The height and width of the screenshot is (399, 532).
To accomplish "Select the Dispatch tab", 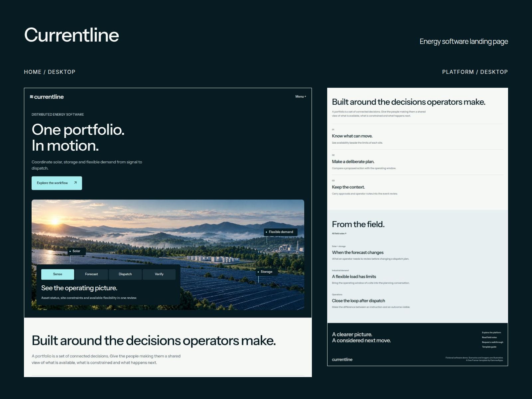I will [x=125, y=274].
